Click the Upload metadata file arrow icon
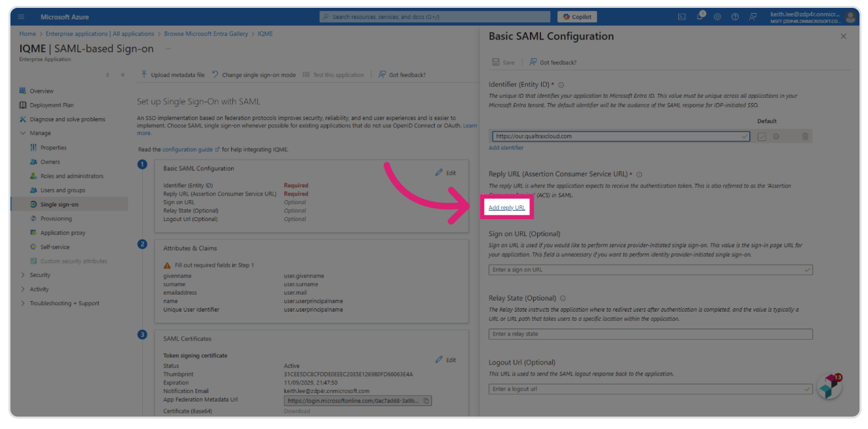868x429 pixels. point(144,74)
